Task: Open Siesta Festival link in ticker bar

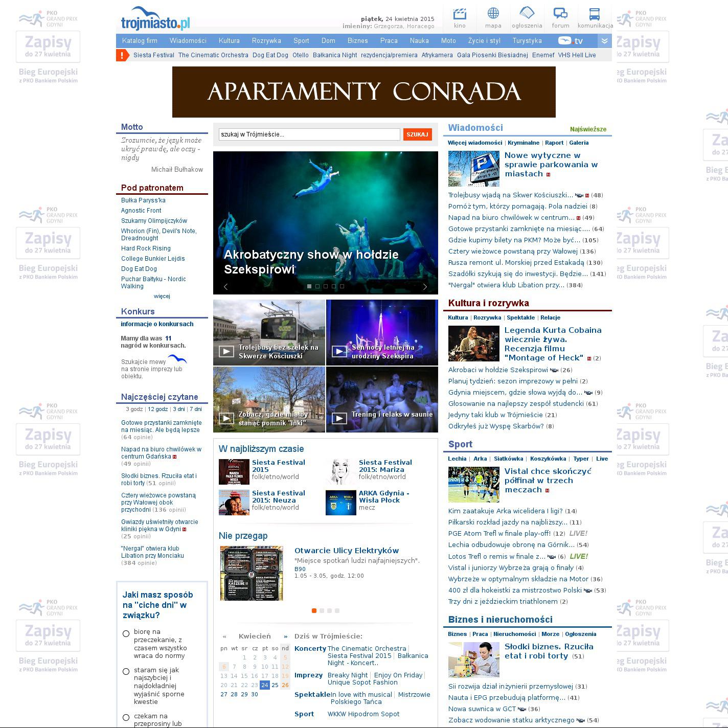Action: pyautogui.click(x=154, y=55)
